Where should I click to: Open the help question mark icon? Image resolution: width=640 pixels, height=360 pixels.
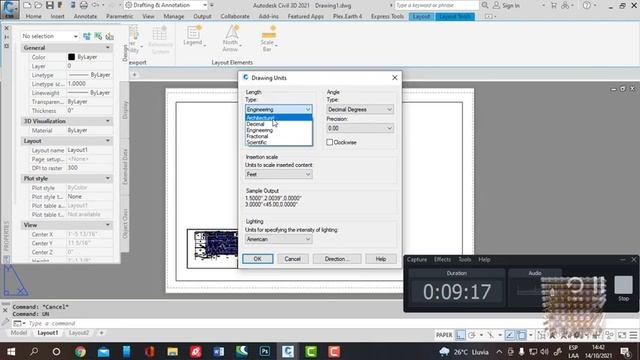point(587,5)
